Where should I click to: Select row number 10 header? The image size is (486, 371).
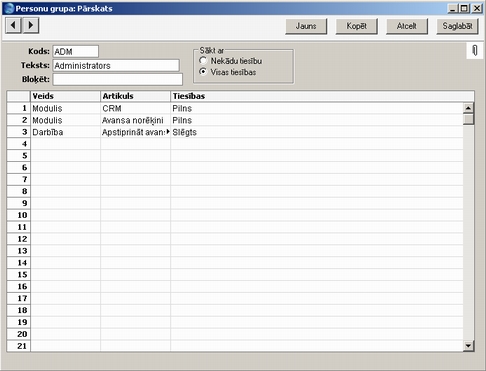click(19, 215)
